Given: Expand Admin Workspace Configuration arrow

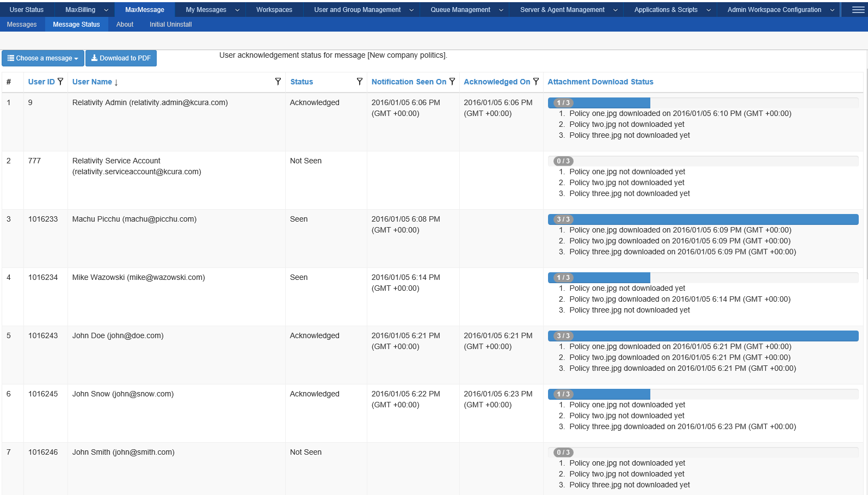Looking at the screenshot, I should coord(833,10).
